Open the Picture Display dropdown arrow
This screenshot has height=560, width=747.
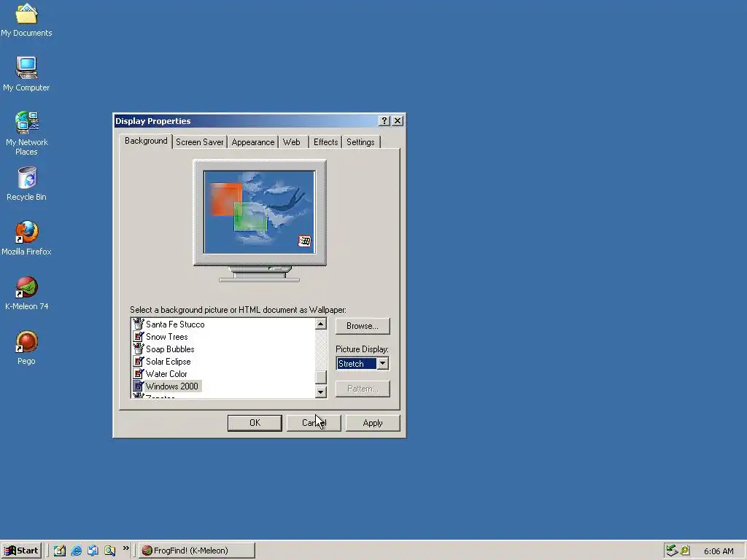click(382, 363)
